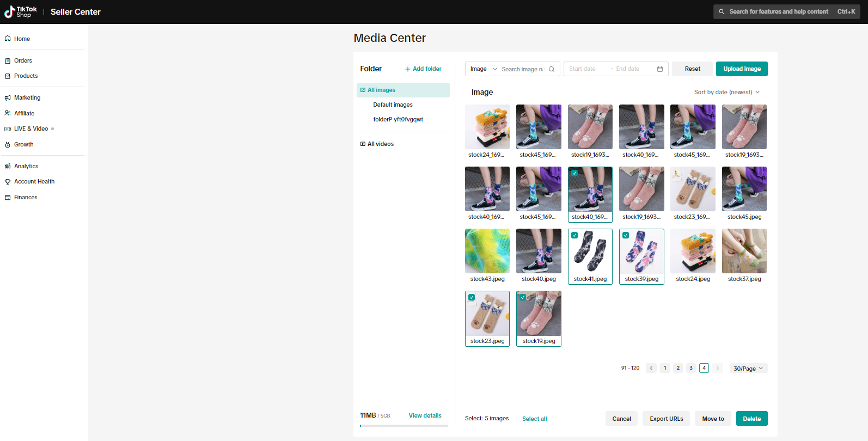Uncheck the stock41.jpeg image checkbox

[574, 235]
